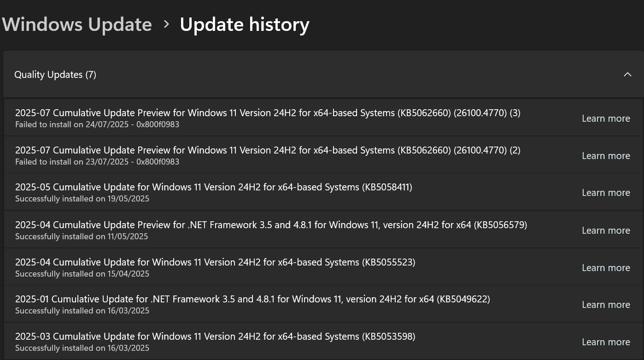Open Windows Update via the breadcrumb
This screenshot has height=360, width=644.
(76, 24)
